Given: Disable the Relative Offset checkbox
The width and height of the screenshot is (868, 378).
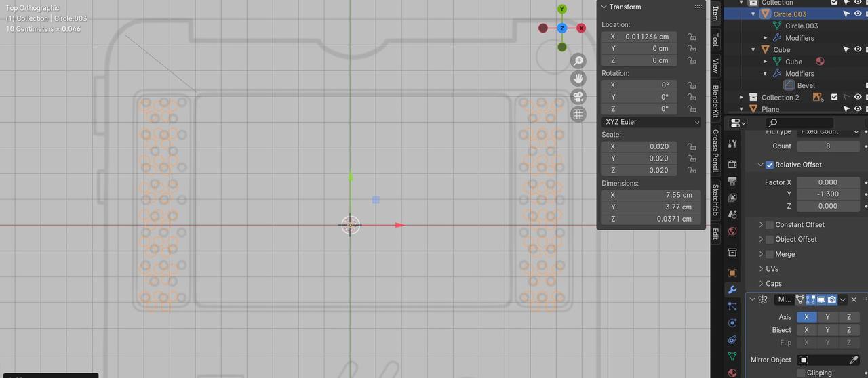Looking at the screenshot, I should pyautogui.click(x=770, y=165).
